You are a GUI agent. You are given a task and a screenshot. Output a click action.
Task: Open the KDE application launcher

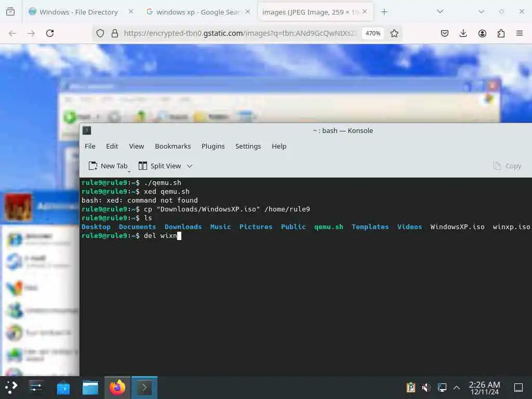(11, 387)
